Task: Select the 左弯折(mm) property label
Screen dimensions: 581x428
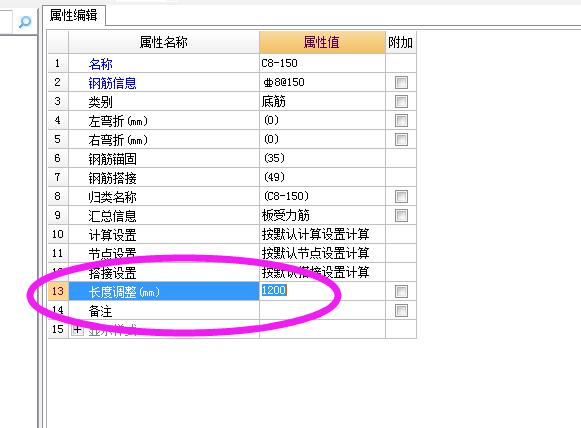Action: point(118,121)
